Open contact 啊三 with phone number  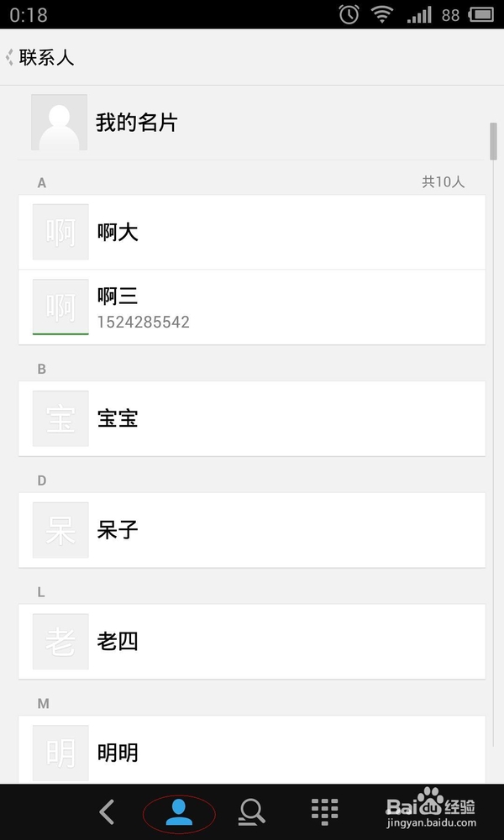tap(252, 307)
